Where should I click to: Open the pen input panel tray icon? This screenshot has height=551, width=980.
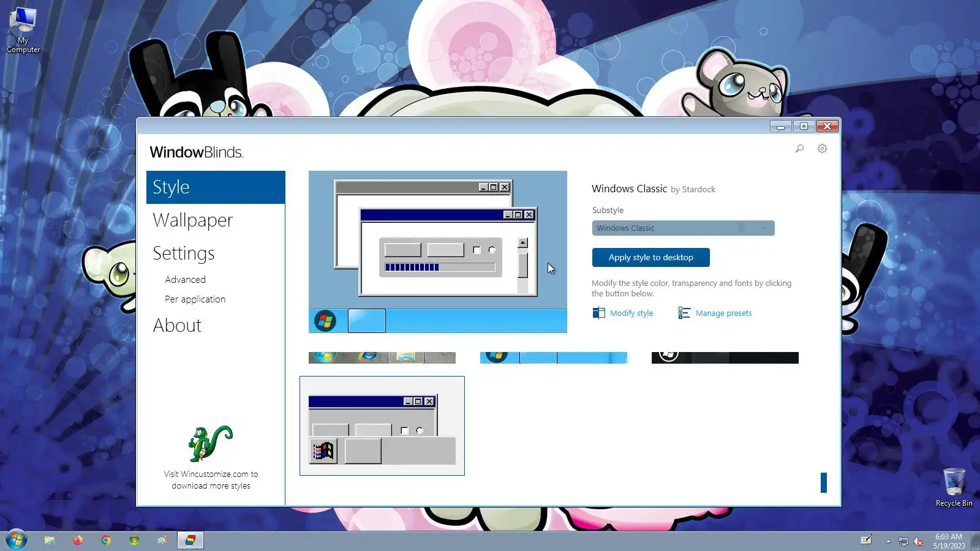pyautogui.click(x=866, y=540)
